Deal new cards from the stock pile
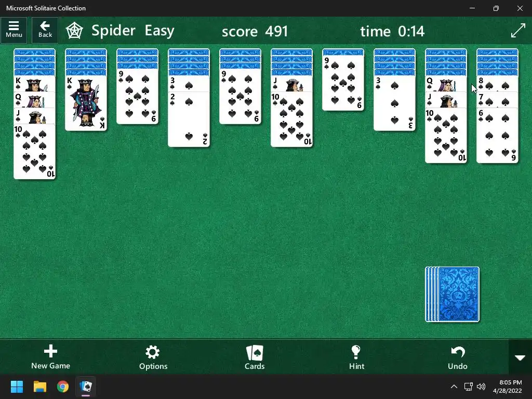 [453, 294]
